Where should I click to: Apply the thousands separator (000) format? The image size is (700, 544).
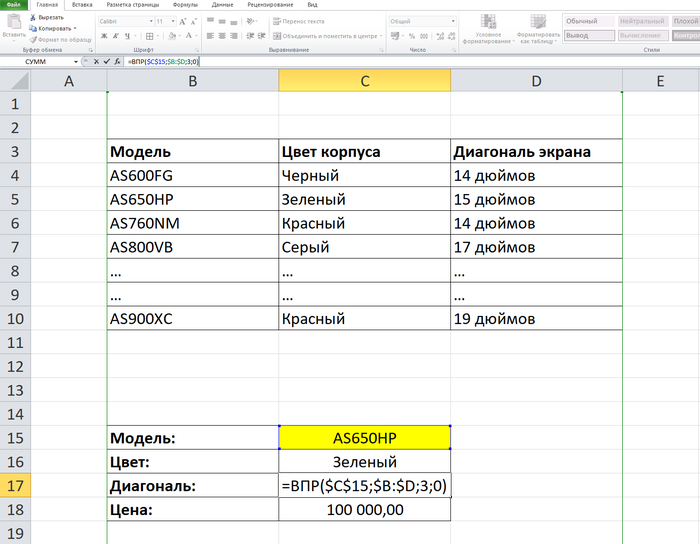coord(424,36)
